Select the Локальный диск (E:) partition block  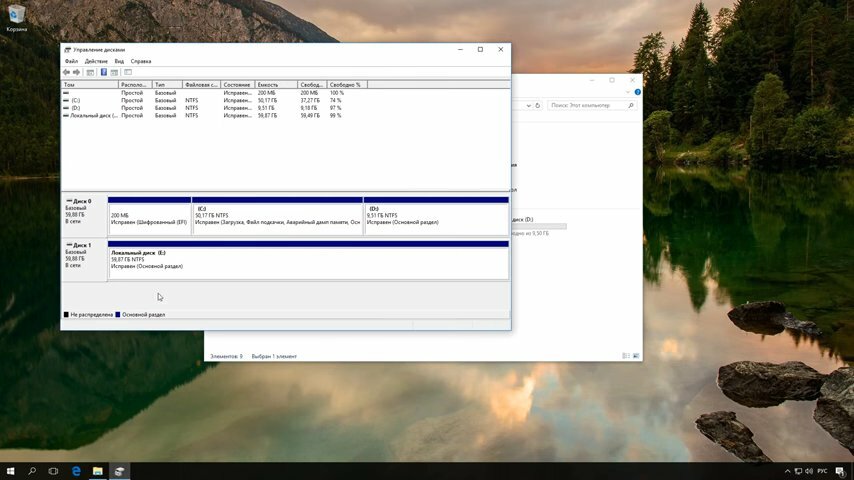308,260
